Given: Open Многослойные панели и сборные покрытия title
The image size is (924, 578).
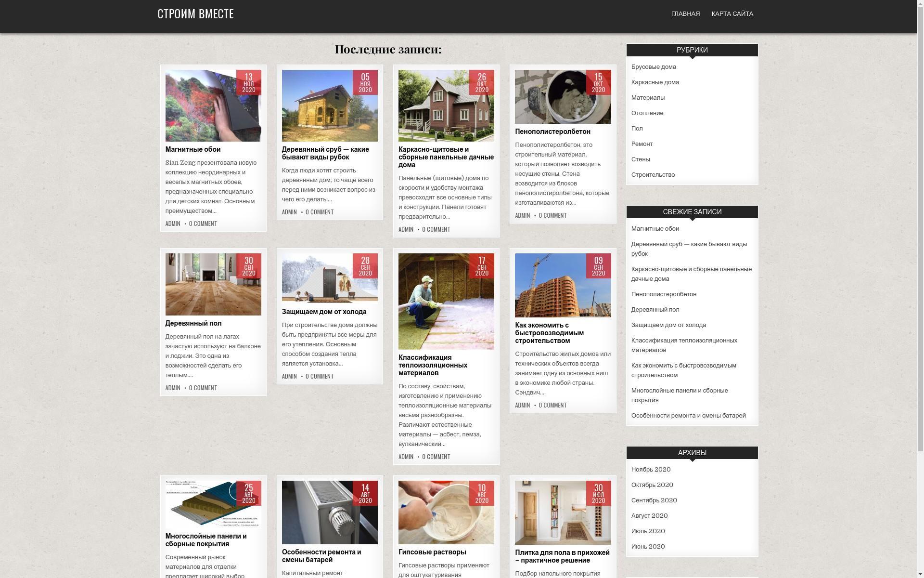Looking at the screenshot, I should click(x=206, y=540).
